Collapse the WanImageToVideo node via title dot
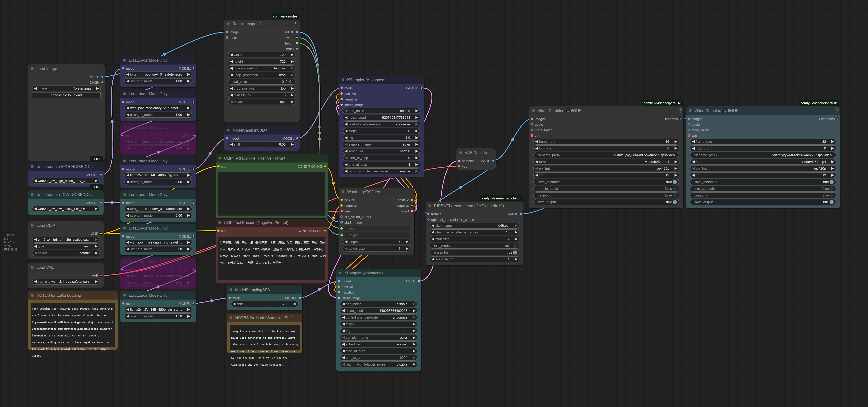Image resolution: width=868 pixels, height=407 pixels. (x=343, y=192)
